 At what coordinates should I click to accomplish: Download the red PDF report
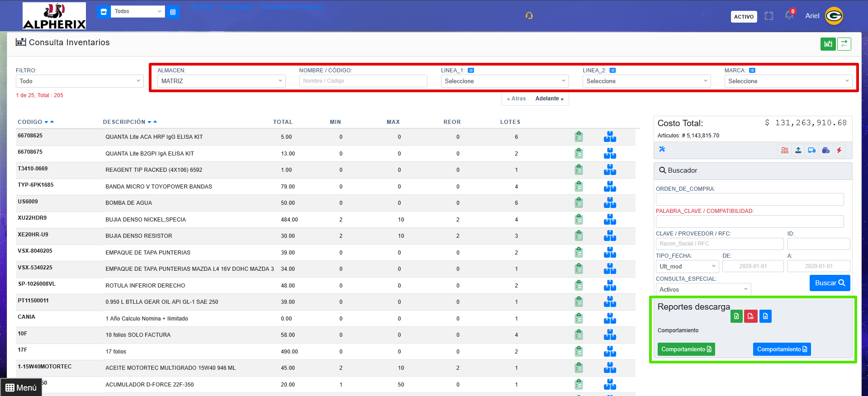point(751,316)
